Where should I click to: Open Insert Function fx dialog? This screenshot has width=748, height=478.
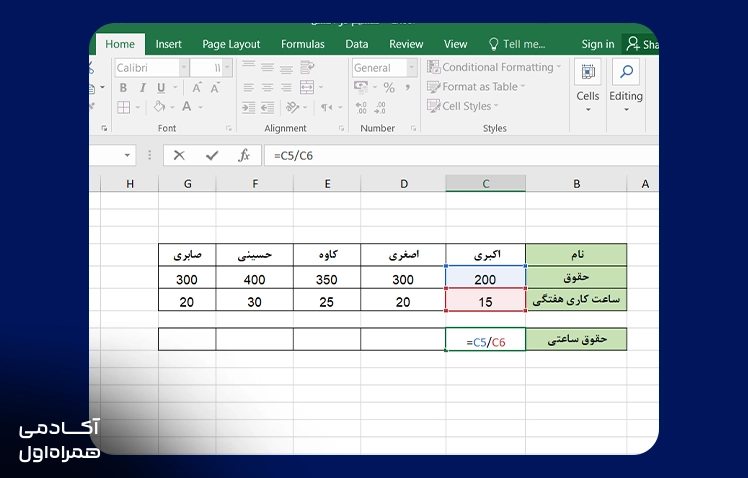coord(244,156)
